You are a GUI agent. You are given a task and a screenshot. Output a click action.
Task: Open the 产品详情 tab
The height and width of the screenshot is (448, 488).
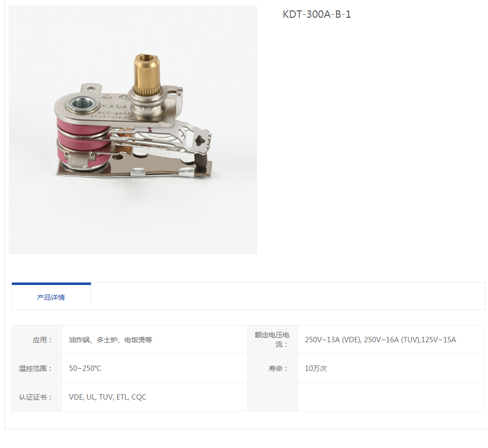[x=51, y=297]
